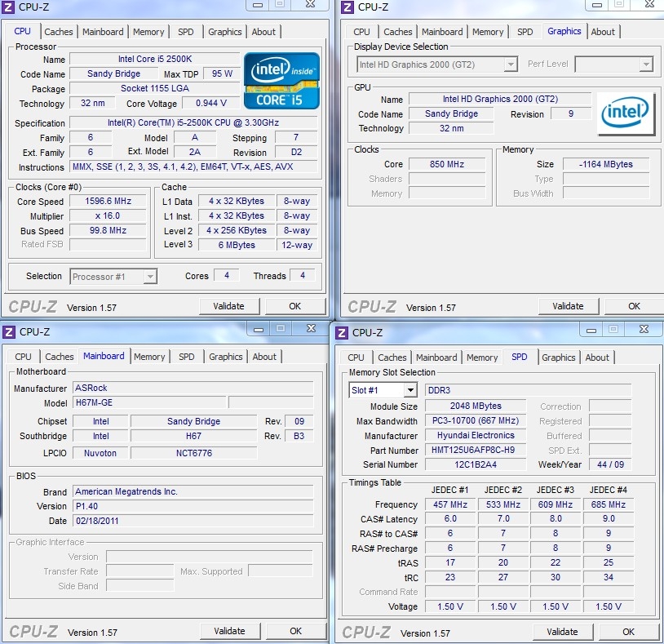Click the CPU-Z title icon of the Graphics window

coord(347,7)
